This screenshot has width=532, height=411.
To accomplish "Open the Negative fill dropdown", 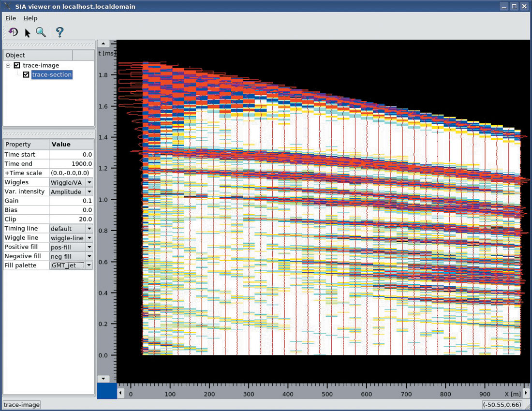I will click(71, 256).
